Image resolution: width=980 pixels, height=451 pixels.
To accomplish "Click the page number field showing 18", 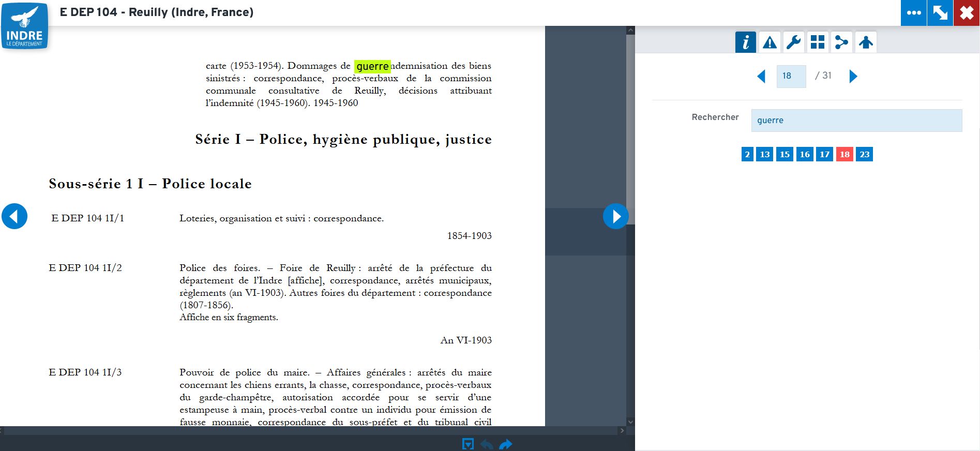I will click(x=791, y=76).
